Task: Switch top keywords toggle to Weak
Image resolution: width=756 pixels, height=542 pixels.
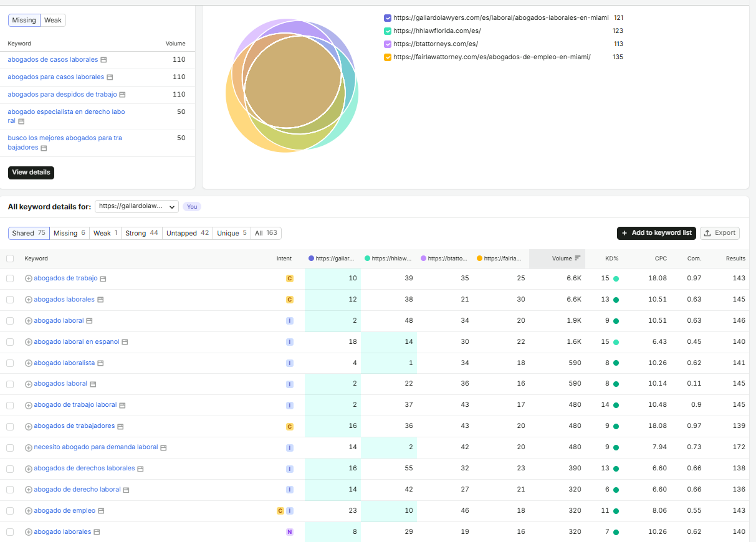Action: tap(53, 21)
